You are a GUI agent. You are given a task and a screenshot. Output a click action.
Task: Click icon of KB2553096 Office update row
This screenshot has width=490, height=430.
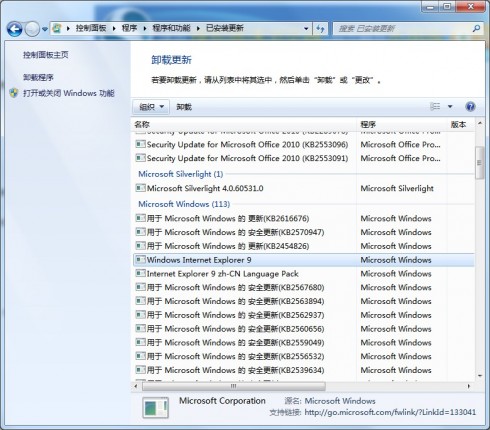point(140,144)
